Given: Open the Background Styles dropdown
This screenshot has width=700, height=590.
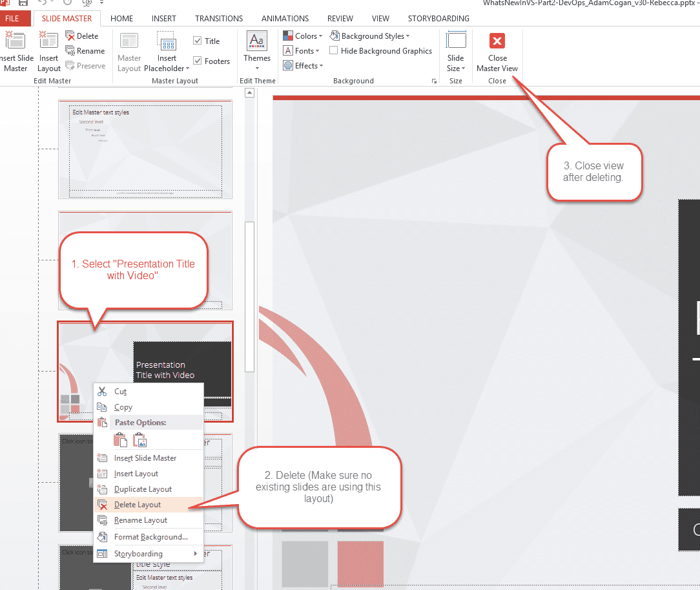Looking at the screenshot, I should click(x=369, y=36).
